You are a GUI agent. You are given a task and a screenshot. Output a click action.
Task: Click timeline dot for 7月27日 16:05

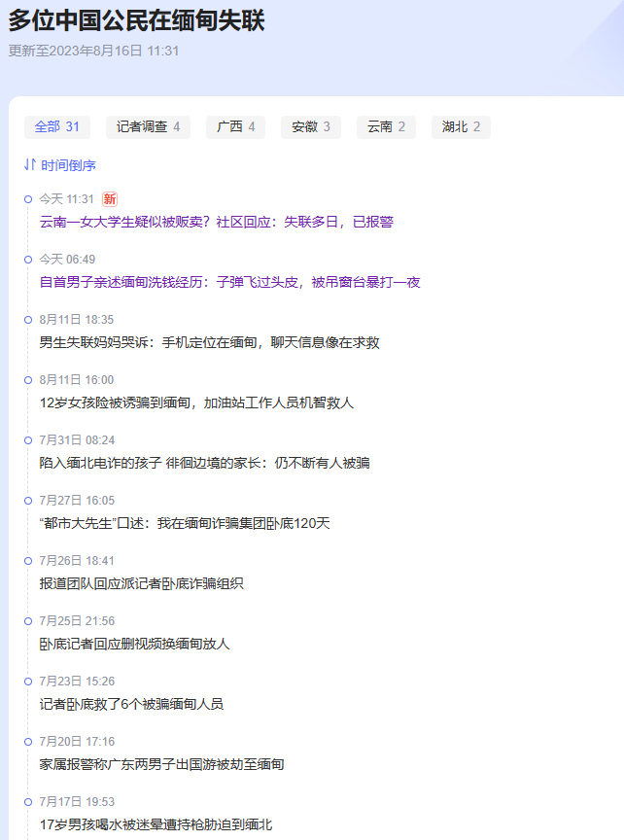pos(28,501)
